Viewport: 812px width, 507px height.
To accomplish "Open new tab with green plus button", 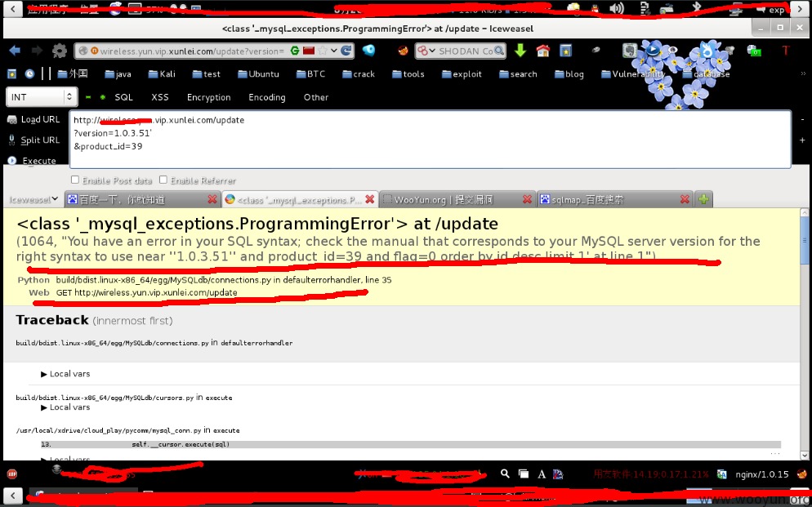I will (x=703, y=199).
